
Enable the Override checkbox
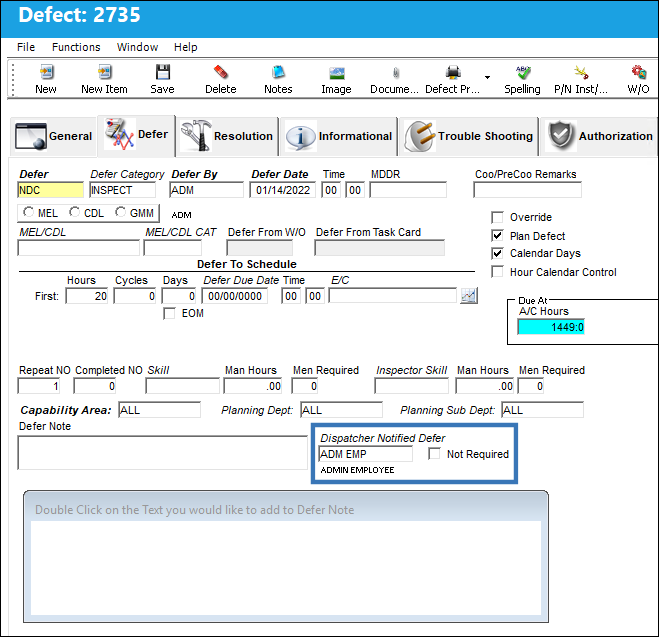click(x=497, y=217)
